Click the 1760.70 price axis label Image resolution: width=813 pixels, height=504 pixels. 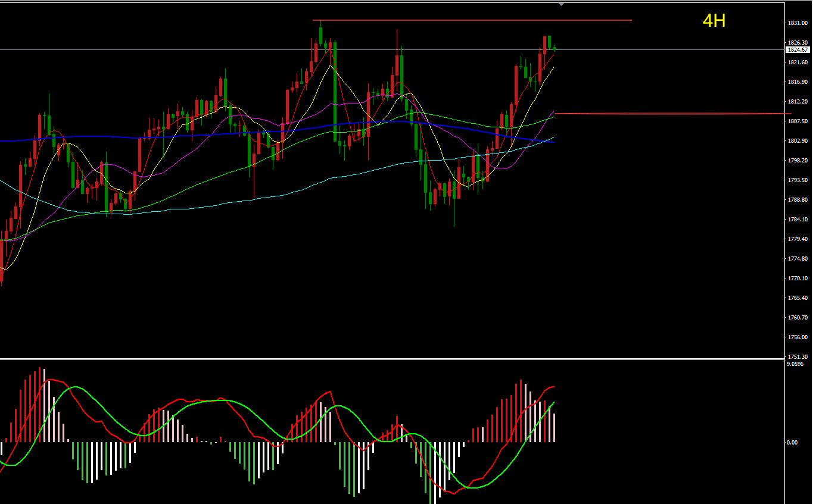pyautogui.click(x=798, y=318)
